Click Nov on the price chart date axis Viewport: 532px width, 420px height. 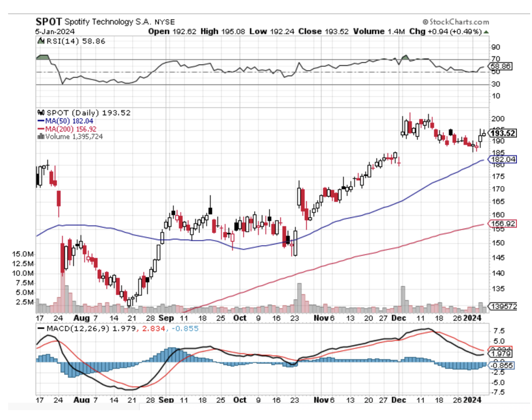pos(321,318)
